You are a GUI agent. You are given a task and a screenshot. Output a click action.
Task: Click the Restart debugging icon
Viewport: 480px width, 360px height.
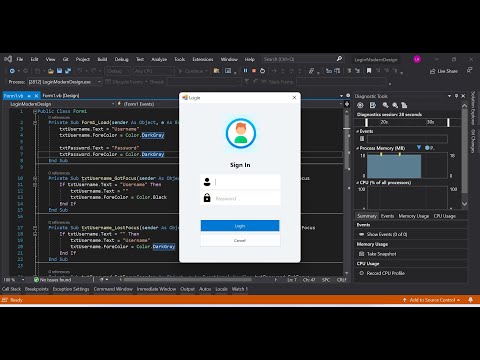[x=263, y=71]
